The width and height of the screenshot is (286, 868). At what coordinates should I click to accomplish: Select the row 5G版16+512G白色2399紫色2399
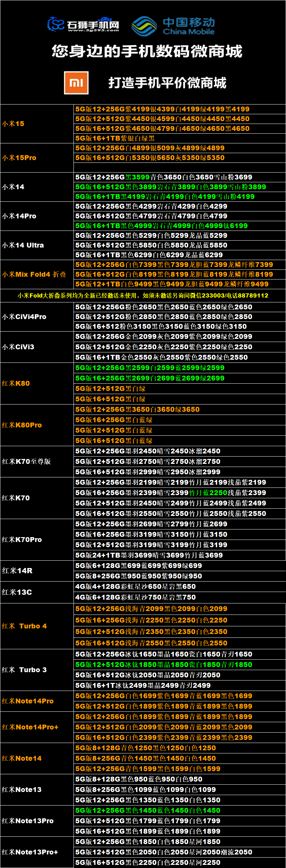click(180, 737)
